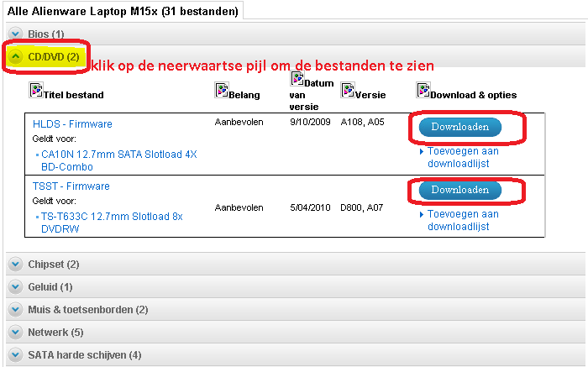Click the Titel bestand column header
588x367 pixels.
coord(74,95)
